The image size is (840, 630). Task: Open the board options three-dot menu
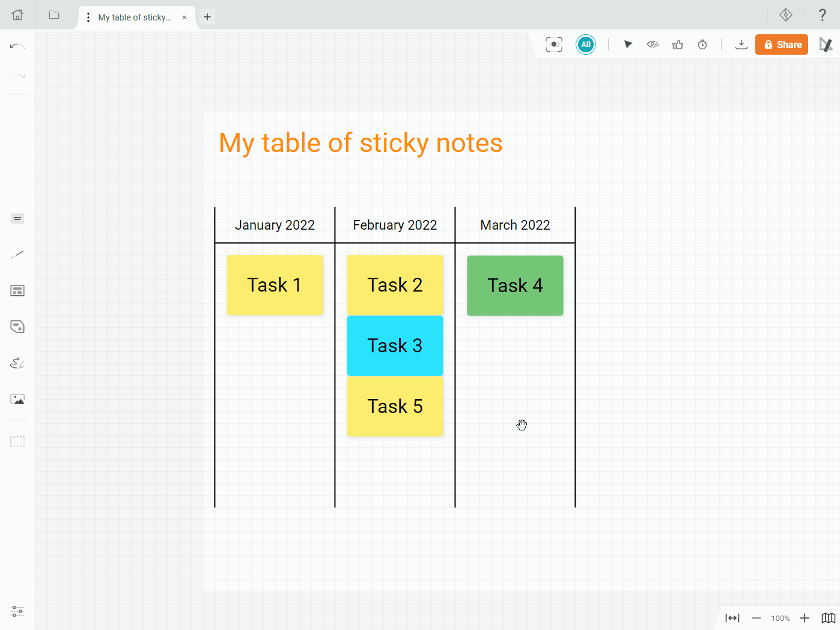(x=88, y=17)
